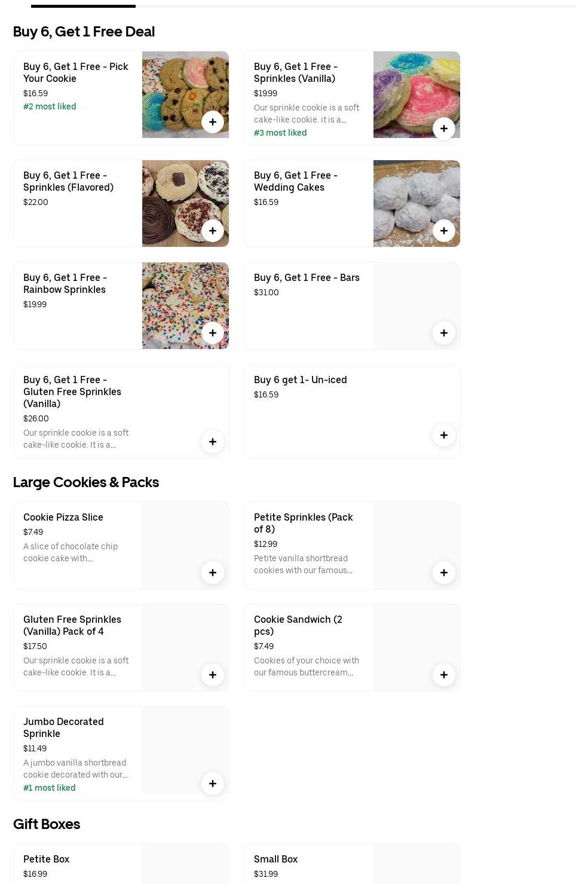Add Jumbo Decorated Sprinkle to cart

click(x=212, y=784)
